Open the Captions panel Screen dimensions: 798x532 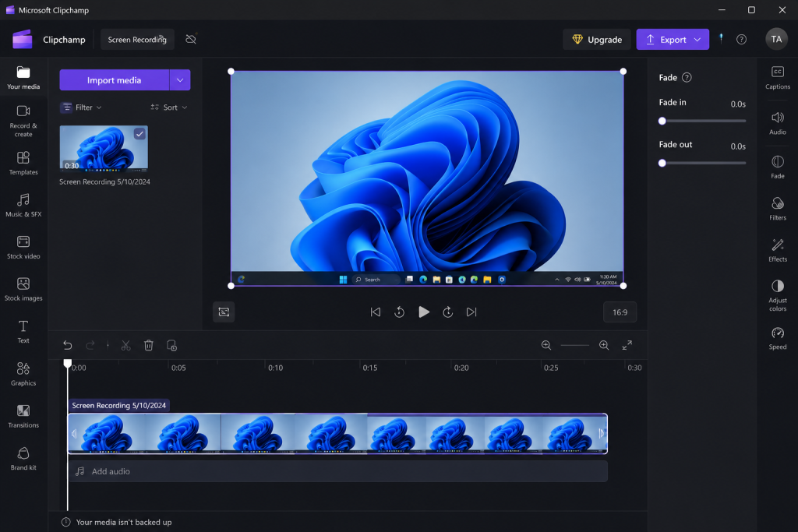pos(778,78)
